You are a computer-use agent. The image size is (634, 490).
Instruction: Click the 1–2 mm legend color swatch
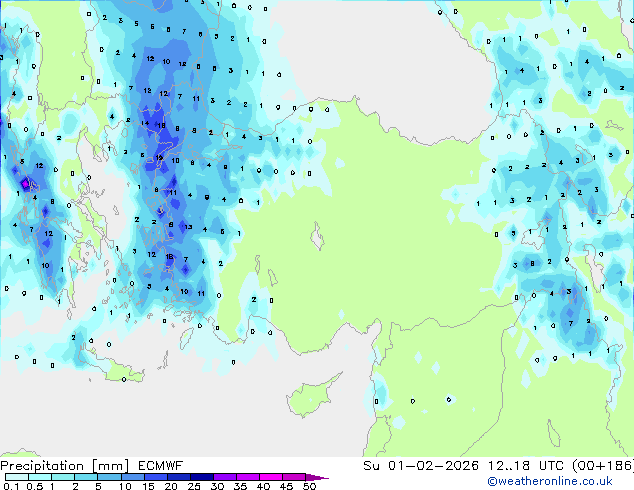[63, 477]
